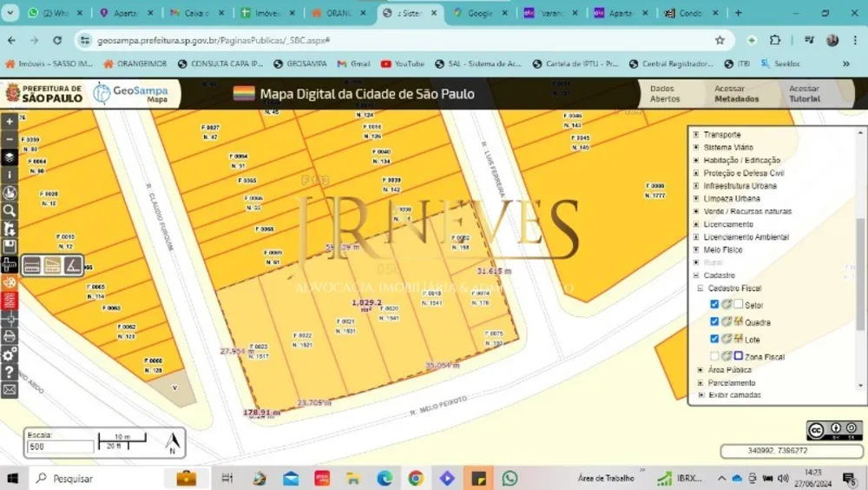The image size is (868, 490).
Task: Select the information (i) tool
Action: click(10, 175)
